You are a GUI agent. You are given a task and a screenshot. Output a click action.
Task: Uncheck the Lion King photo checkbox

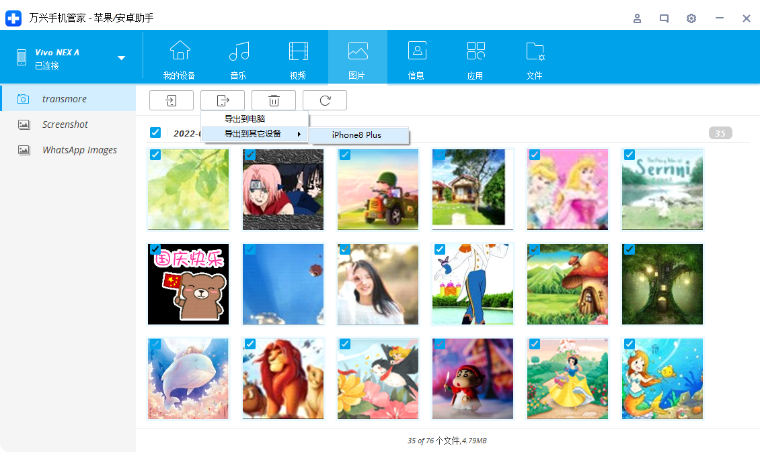[249, 344]
